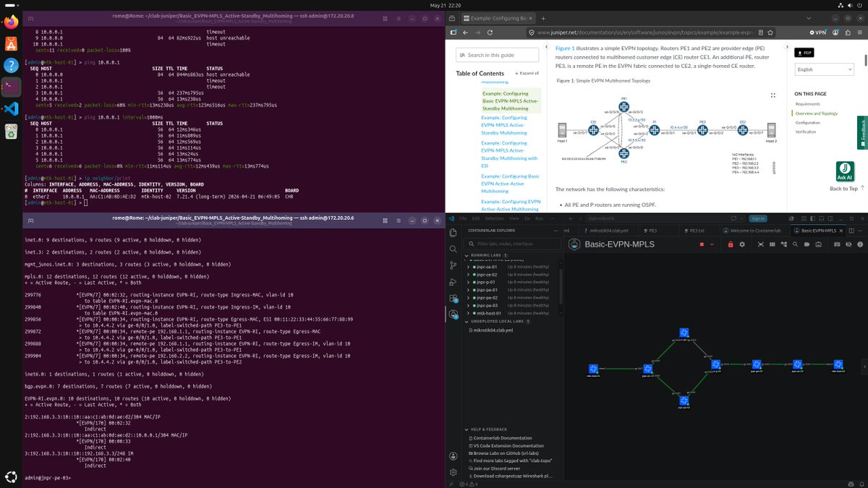Open Firefox from the Ubuntu dock

click(11, 22)
